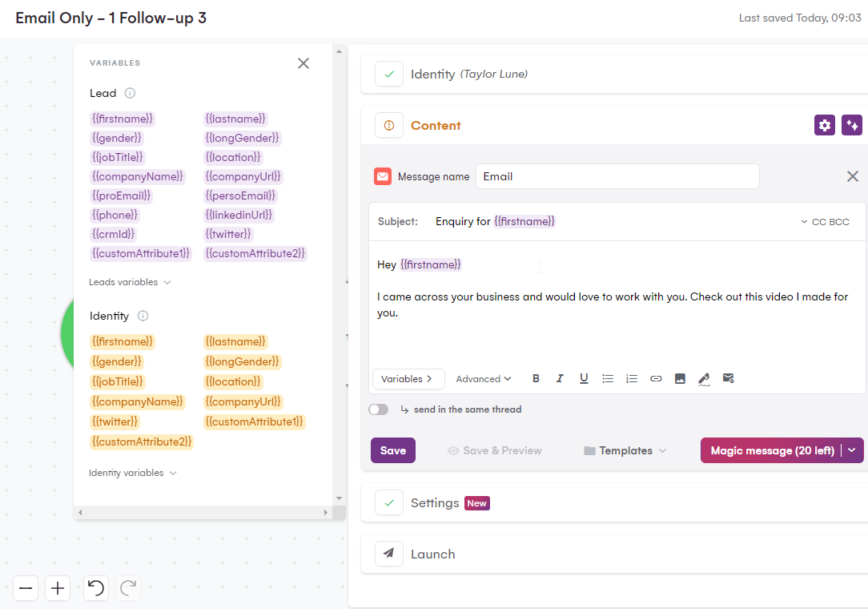Screen dimensions: 868x609
Task: Expand Identity variables section
Action: click(x=132, y=473)
